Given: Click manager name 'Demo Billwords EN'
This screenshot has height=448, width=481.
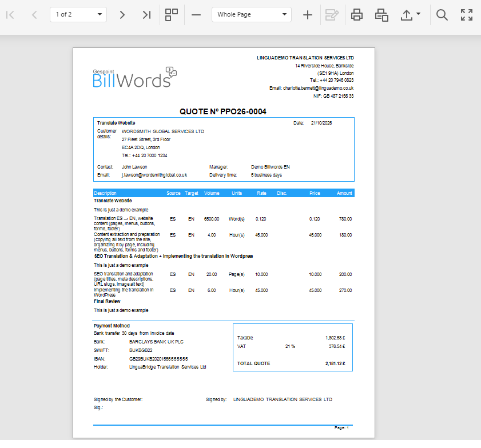Looking at the screenshot, I should [271, 167].
